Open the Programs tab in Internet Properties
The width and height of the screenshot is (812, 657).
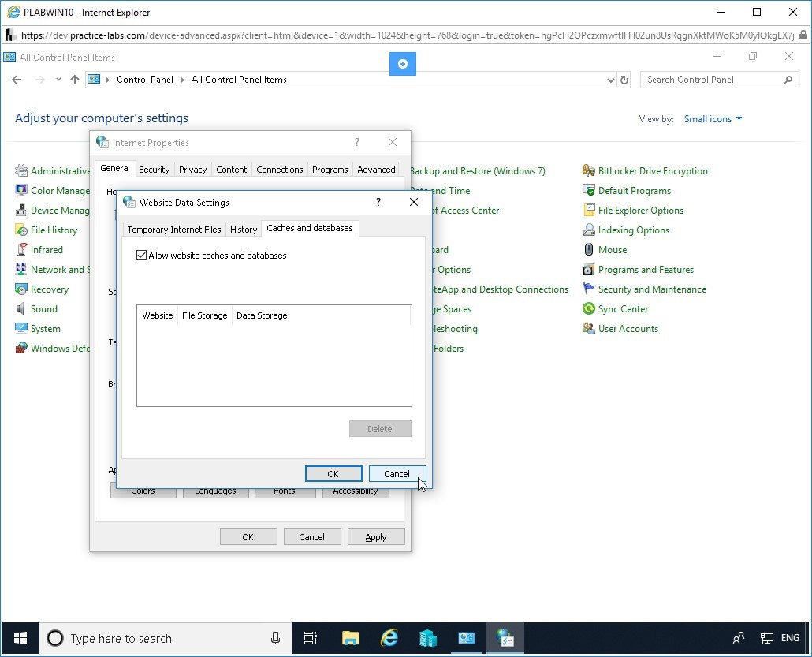pos(330,170)
